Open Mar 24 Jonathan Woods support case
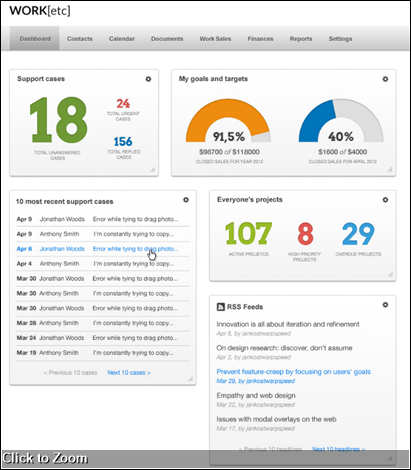Viewport: 411px width, 470px height. point(103,338)
